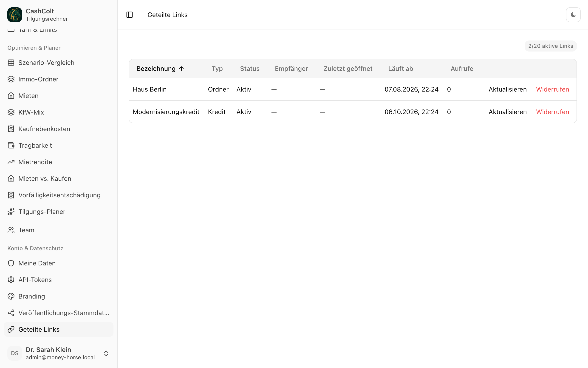Click the Tragbarkeit wallet icon
This screenshot has height=368, width=588.
point(11,145)
